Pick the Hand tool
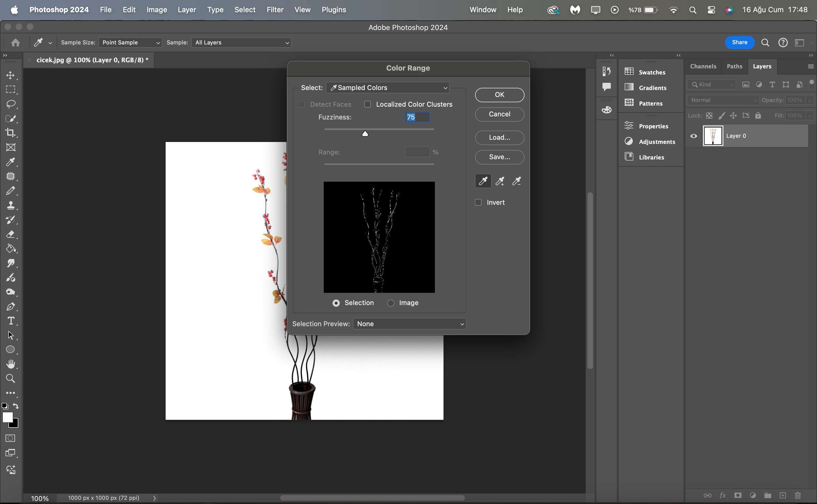Image resolution: width=817 pixels, height=504 pixels. (11, 364)
